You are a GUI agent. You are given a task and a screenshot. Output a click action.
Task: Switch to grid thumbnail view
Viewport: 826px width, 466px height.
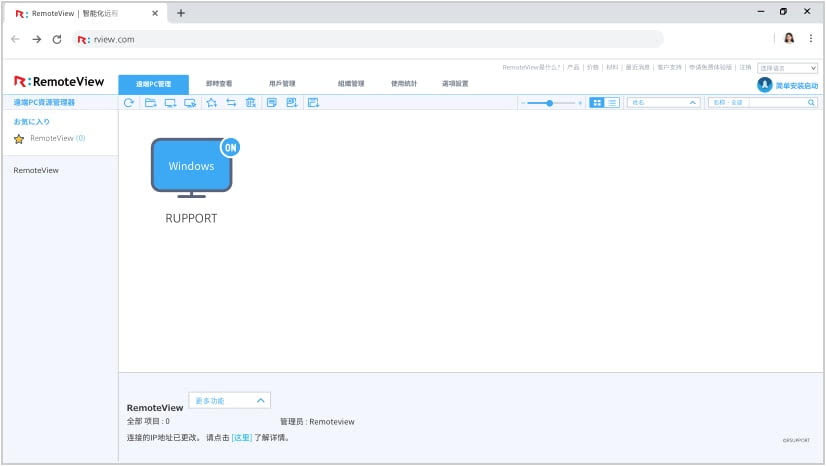point(597,103)
